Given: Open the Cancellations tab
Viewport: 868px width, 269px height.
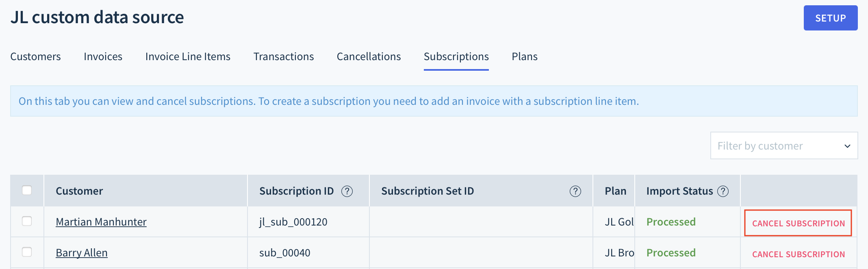Looking at the screenshot, I should [x=369, y=56].
